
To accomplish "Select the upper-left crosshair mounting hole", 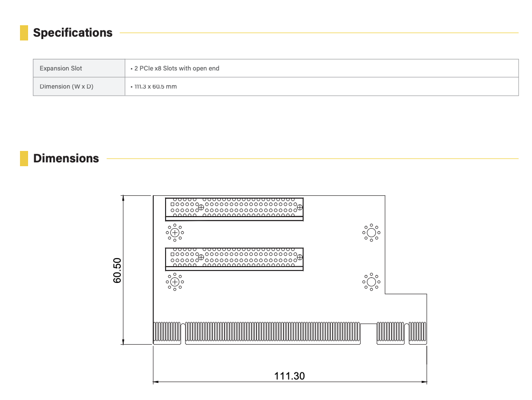I will 175,233.
